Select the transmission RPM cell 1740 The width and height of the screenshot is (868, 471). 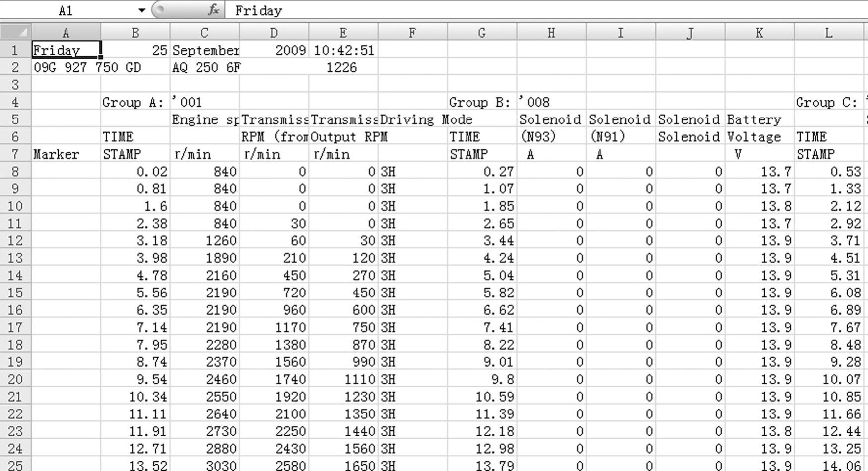(x=274, y=379)
